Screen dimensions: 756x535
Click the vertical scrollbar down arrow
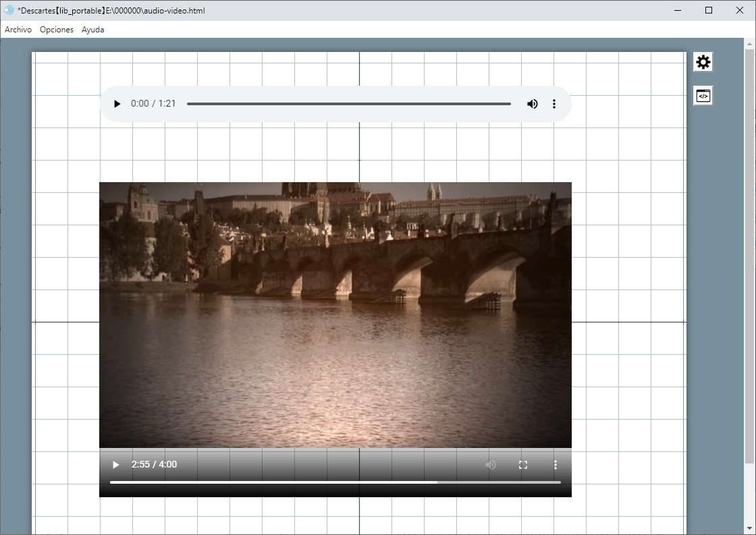pyautogui.click(x=750, y=528)
